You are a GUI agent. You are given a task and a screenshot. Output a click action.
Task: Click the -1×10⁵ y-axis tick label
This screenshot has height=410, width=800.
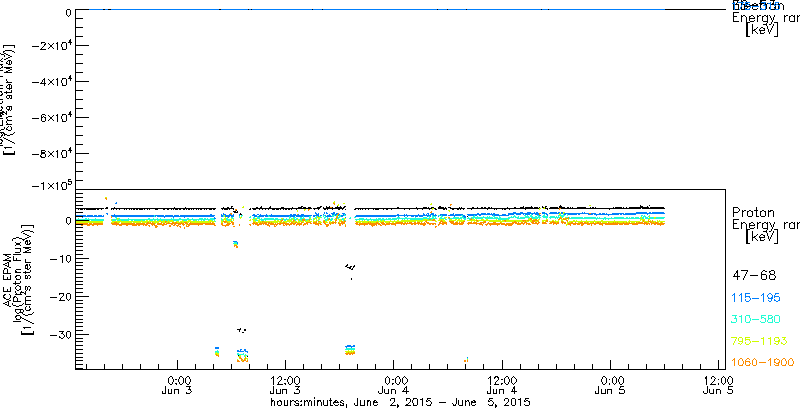(51, 185)
